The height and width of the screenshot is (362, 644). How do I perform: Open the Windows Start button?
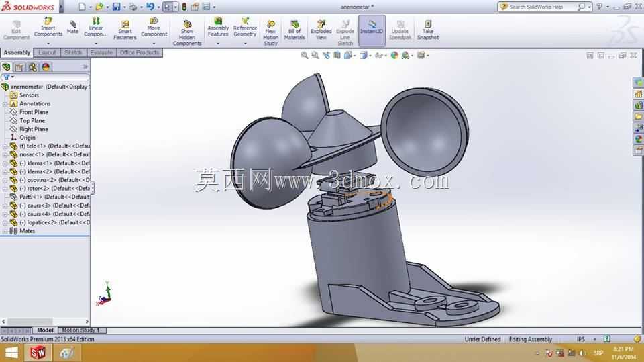tap(11, 353)
